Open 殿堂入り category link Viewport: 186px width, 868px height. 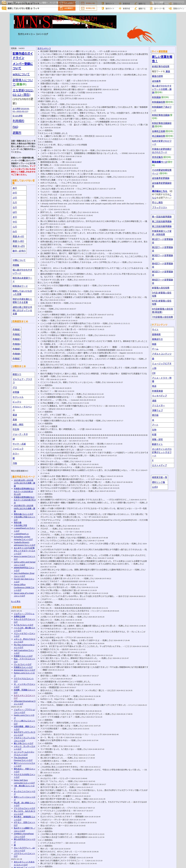[17, 374]
